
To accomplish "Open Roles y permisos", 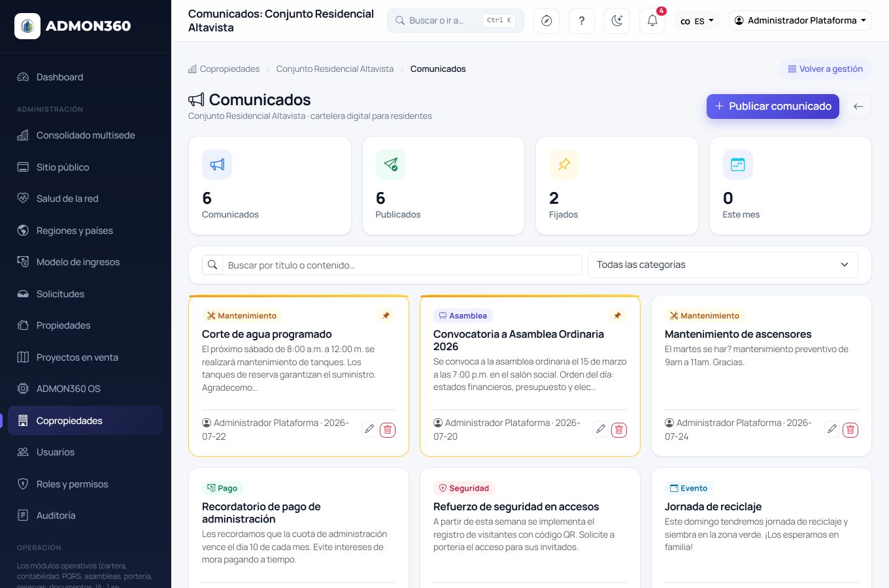I will pos(85,484).
